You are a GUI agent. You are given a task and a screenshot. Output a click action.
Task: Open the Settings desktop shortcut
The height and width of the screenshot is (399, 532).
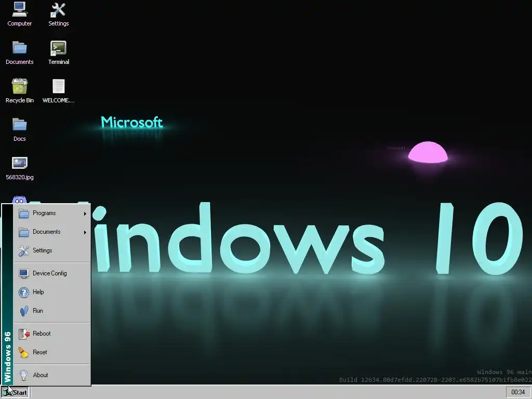click(58, 14)
